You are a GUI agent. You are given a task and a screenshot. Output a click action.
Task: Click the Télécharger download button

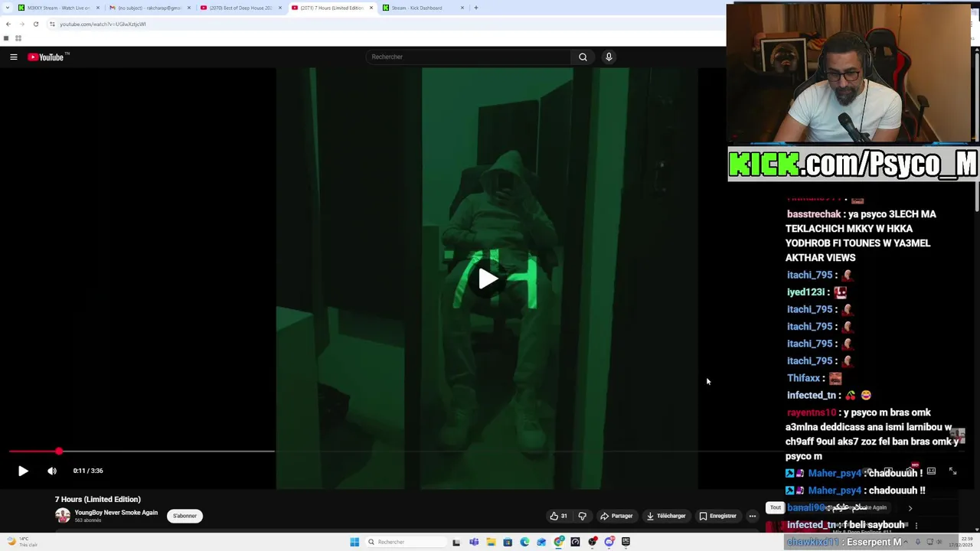coord(665,516)
